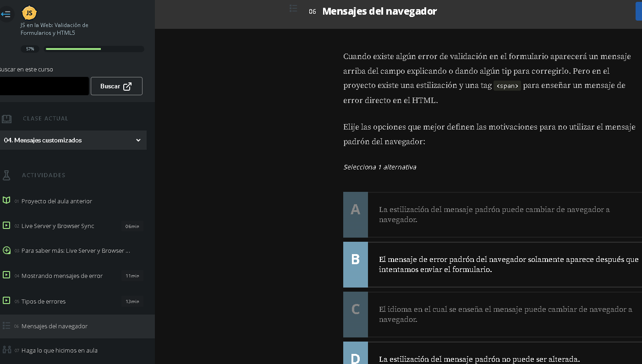Open JS en la Web course title link
642x364 pixels.
pyautogui.click(x=54, y=29)
